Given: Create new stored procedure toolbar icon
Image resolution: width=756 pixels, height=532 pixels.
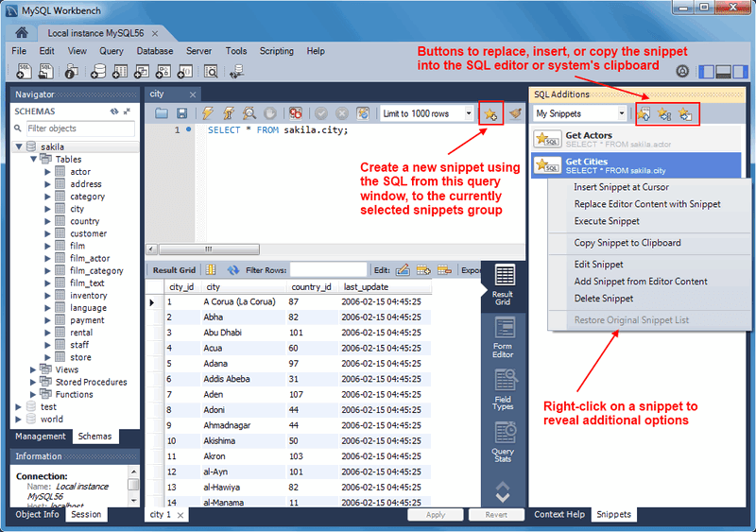Looking at the screenshot, I should 163,72.
